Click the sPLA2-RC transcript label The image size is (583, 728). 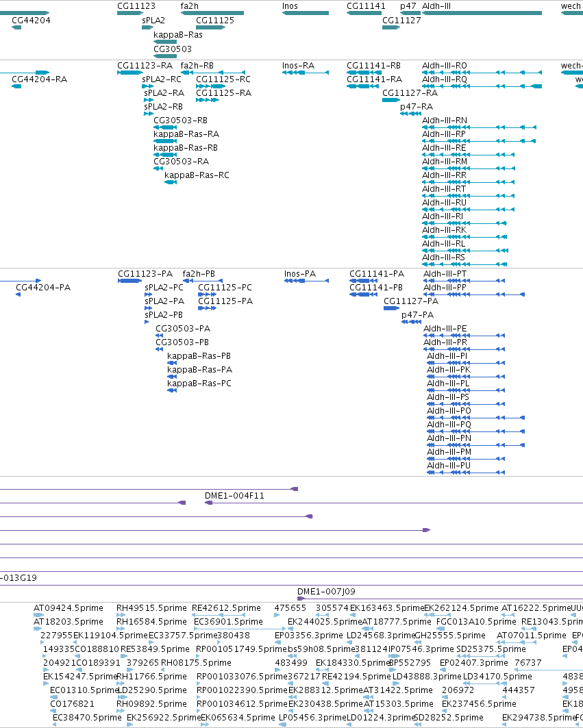pyautogui.click(x=162, y=79)
